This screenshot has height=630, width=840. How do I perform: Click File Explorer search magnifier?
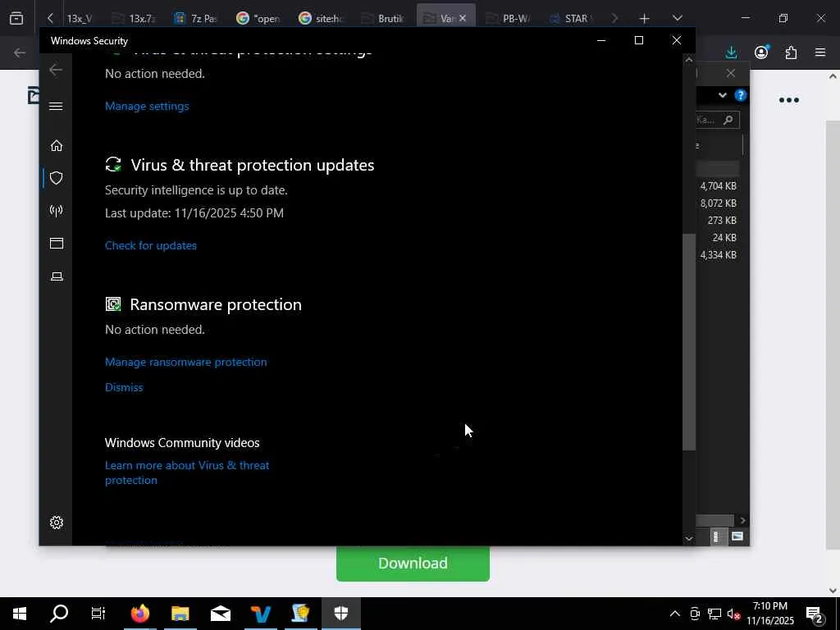point(728,120)
